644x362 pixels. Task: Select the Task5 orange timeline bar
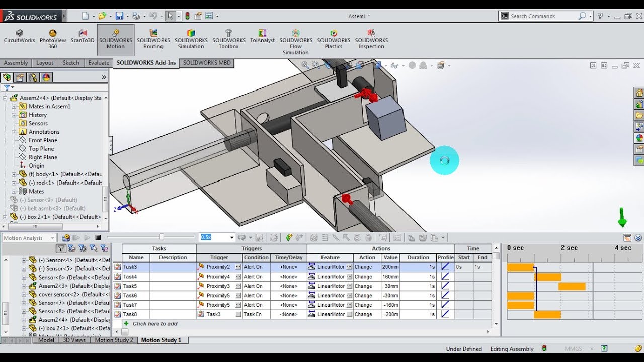pos(572,286)
